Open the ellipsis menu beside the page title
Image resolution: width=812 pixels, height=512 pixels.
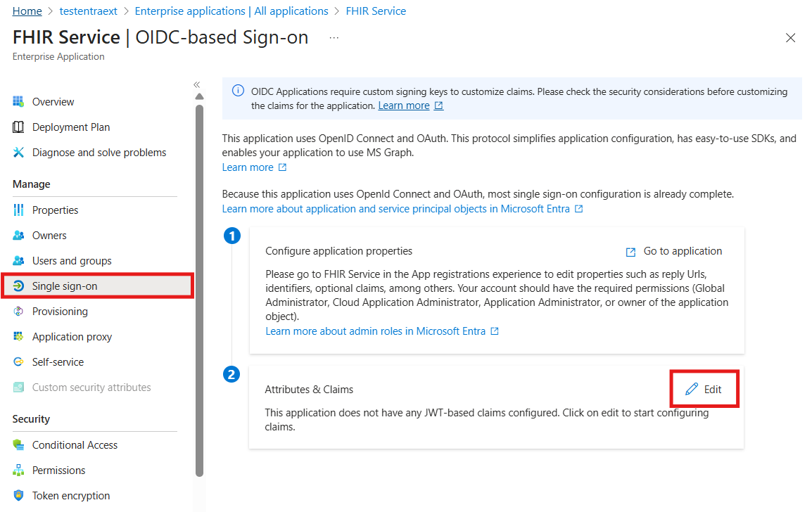[334, 39]
